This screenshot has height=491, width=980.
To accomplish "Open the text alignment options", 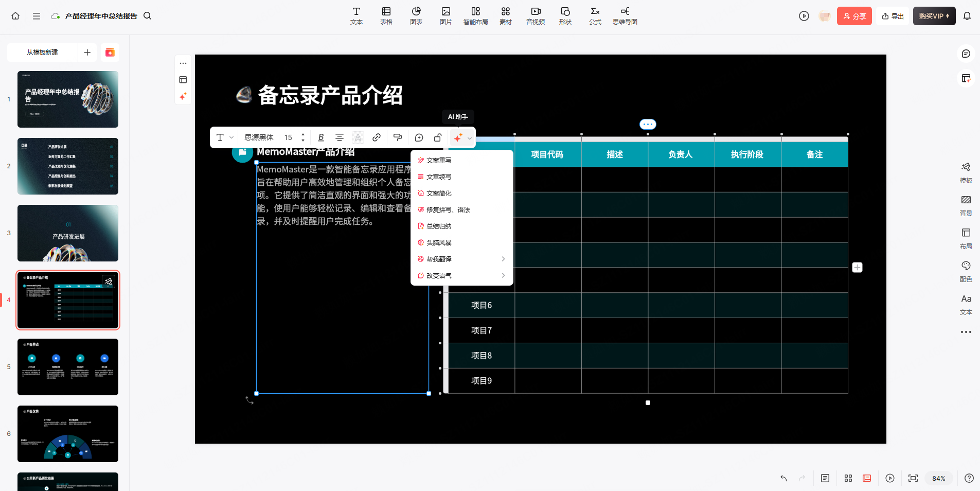I will [x=340, y=137].
